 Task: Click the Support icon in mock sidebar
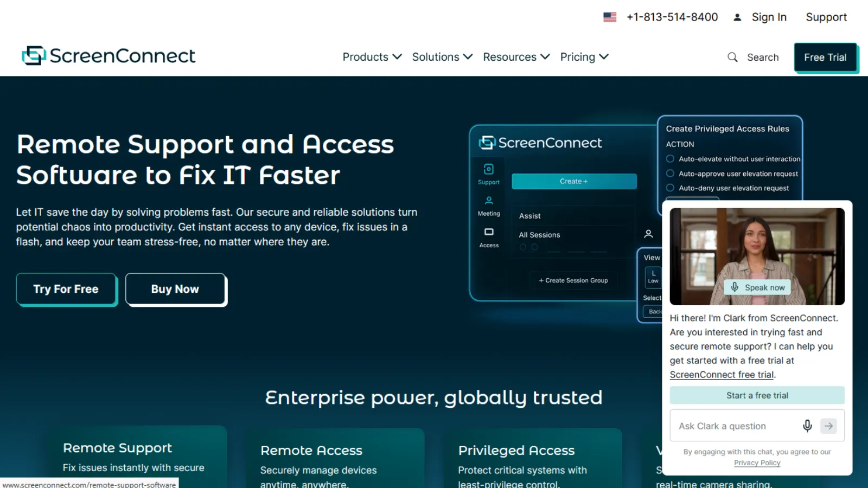489,169
